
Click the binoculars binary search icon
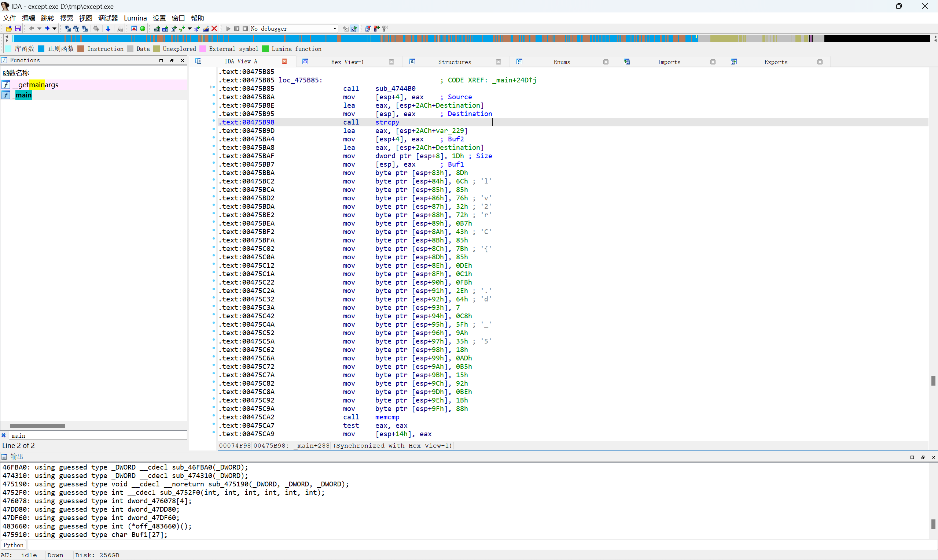[85, 29]
